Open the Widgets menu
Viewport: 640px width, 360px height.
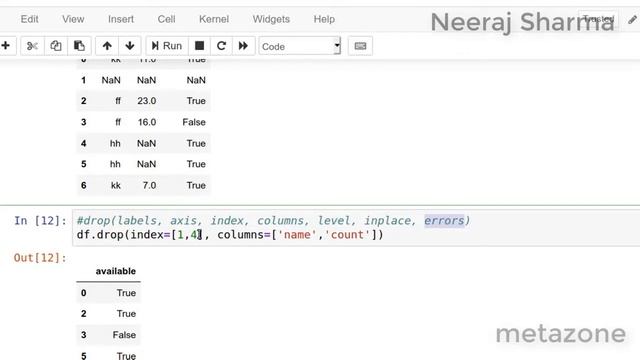click(271, 19)
